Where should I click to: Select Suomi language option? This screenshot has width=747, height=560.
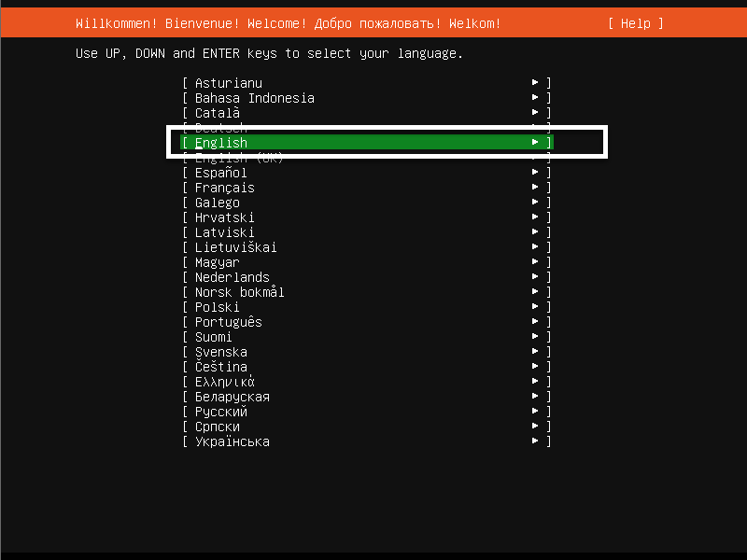pyautogui.click(x=366, y=337)
